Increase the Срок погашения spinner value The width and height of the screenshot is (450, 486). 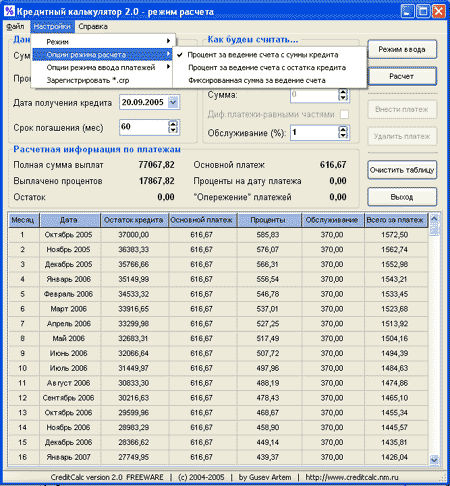pos(173,124)
